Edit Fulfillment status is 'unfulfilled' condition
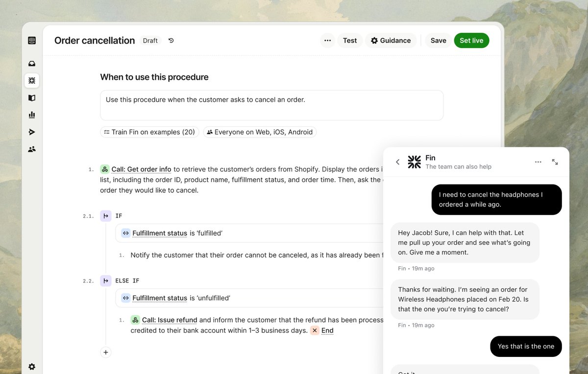Viewport: 588px width, 374px height. pyautogui.click(x=249, y=298)
